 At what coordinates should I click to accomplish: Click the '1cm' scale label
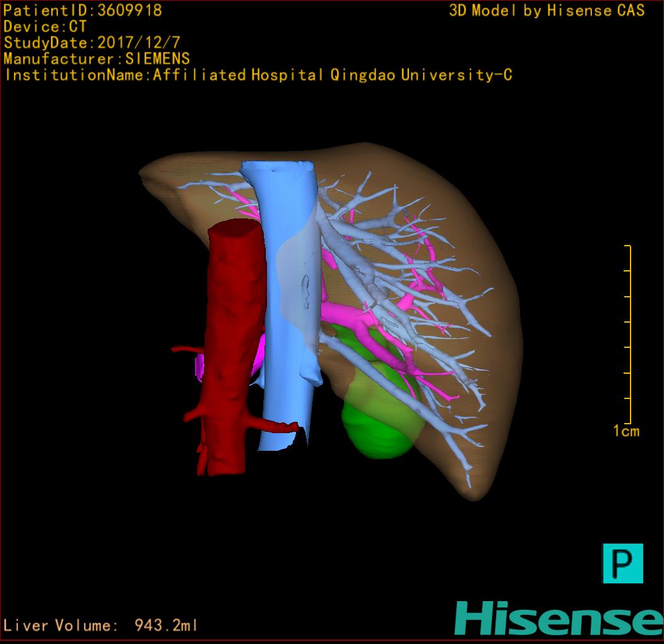click(x=626, y=431)
